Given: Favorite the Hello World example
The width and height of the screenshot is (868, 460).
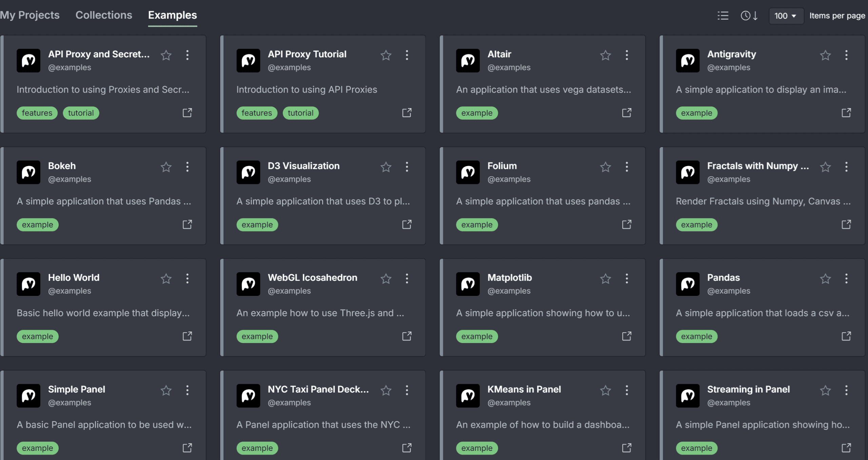Looking at the screenshot, I should pyautogui.click(x=166, y=279).
